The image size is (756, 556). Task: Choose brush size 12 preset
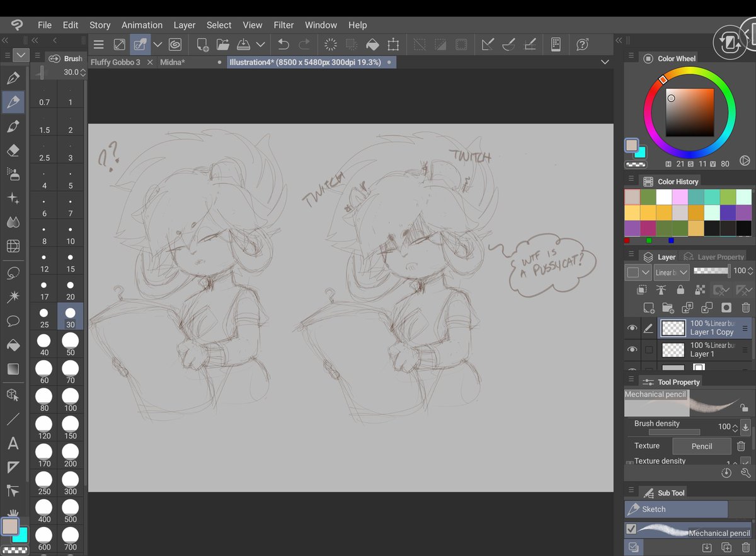coord(44,262)
